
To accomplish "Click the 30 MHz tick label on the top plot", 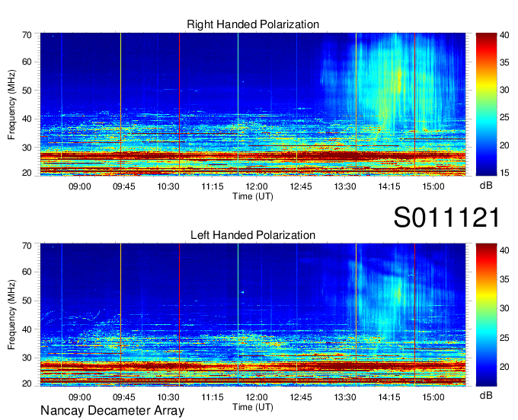I will click(27, 148).
